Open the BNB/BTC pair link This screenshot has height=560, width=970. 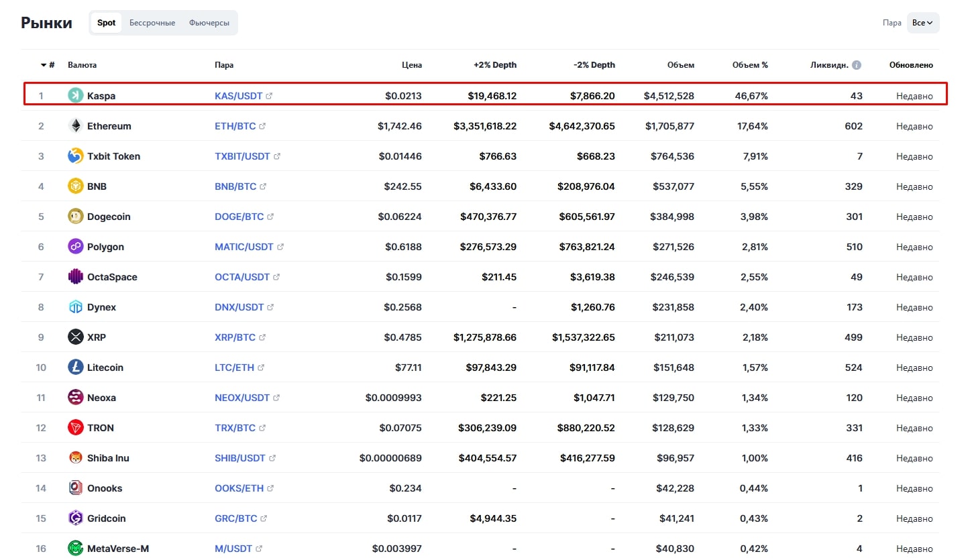point(235,186)
